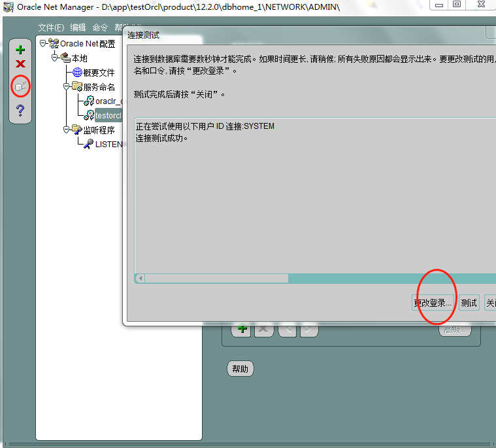Viewport: 496px width, 448px height.
Task: Select the 监听程序 label in tree
Action: tap(99, 129)
